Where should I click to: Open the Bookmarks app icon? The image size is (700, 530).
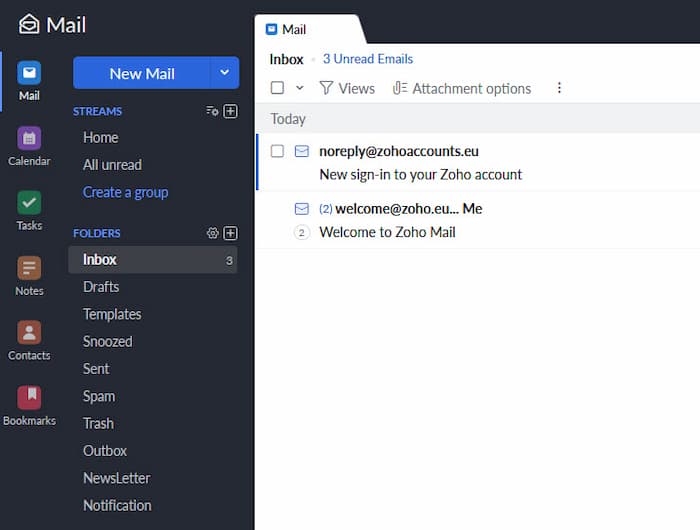pos(29,398)
